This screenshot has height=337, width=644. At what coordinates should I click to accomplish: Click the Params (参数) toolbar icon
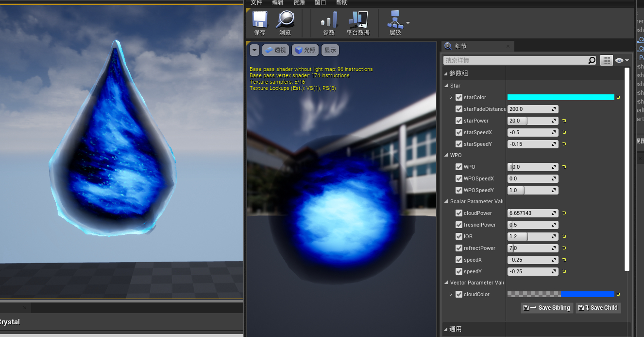329,20
